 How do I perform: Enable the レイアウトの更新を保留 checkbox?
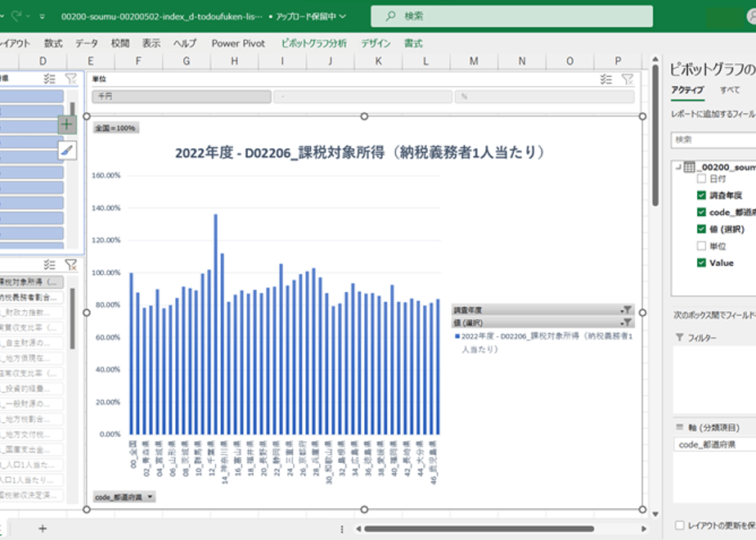[x=680, y=525]
